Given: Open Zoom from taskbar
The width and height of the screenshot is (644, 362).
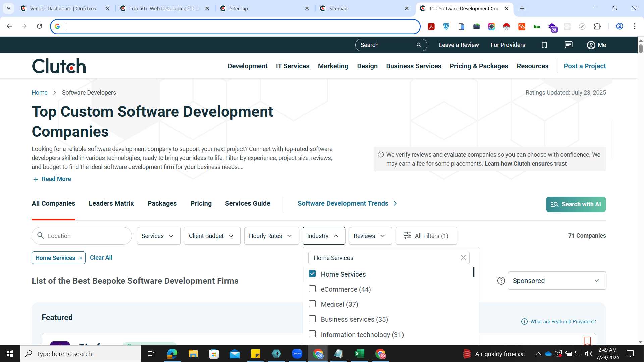Looking at the screenshot, I should [x=297, y=354].
